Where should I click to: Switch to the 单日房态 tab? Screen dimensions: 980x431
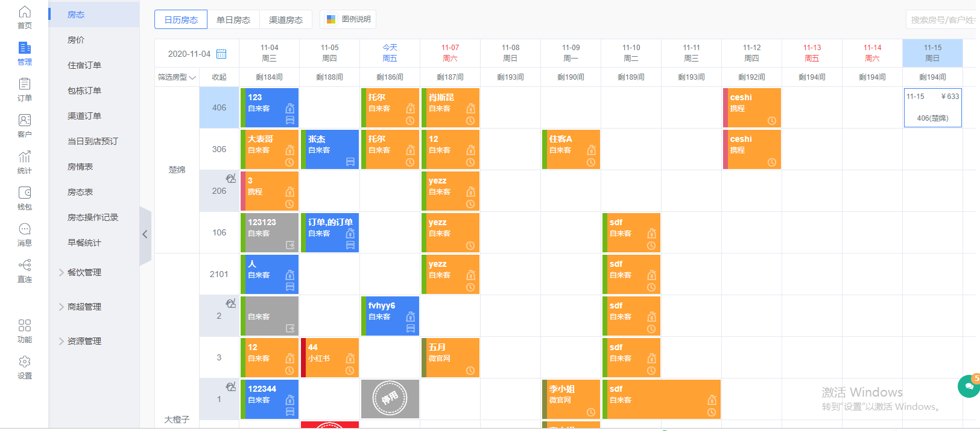233,20
